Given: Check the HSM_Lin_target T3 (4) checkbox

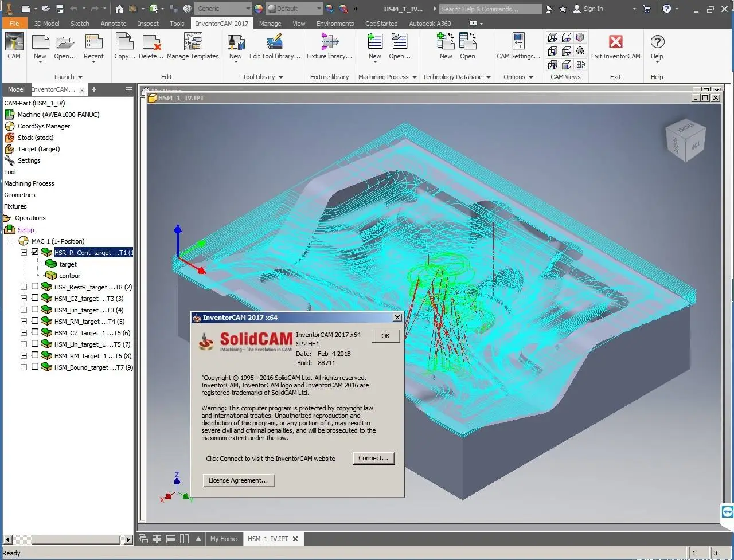Looking at the screenshot, I should click(35, 309).
